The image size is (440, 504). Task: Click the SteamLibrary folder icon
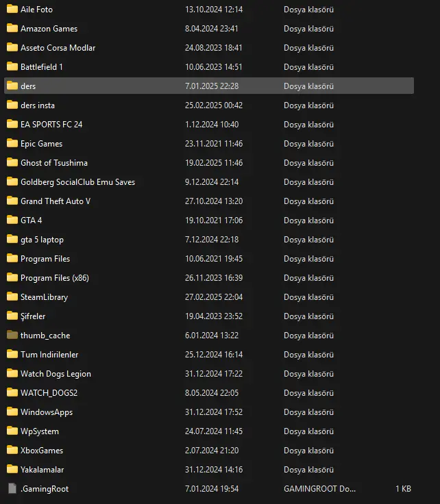pyautogui.click(x=12, y=297)
